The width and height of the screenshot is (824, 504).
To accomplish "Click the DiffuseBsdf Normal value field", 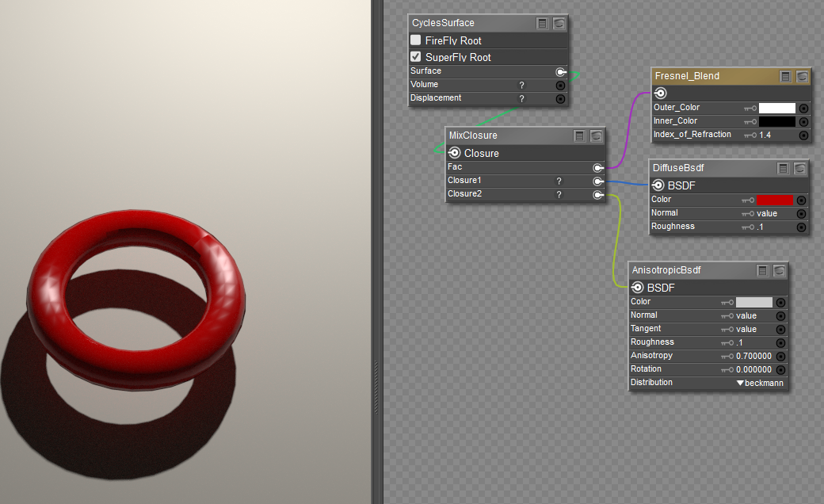I will click(x=767, y=214).
